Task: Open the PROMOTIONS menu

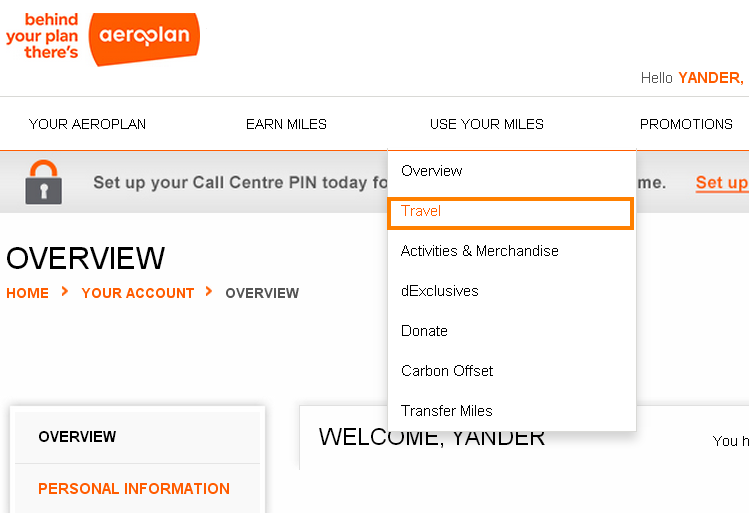Action: coord(686,124)
